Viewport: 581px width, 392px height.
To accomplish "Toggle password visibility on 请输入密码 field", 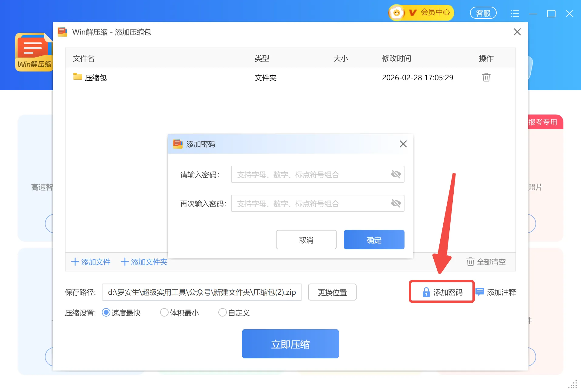I will [x=396, y=174].
